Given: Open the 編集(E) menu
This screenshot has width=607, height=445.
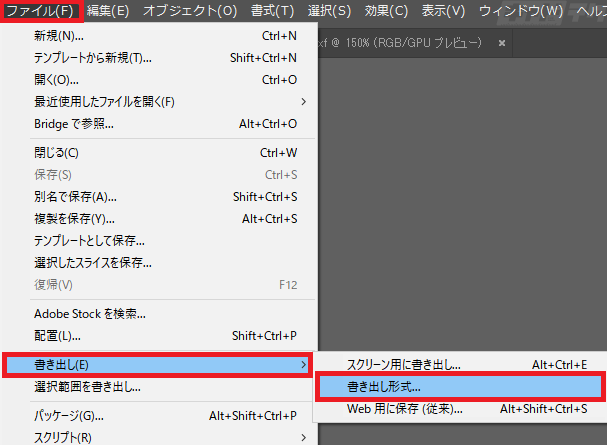Looking at the screenshot, I should [x=108, y=11].
